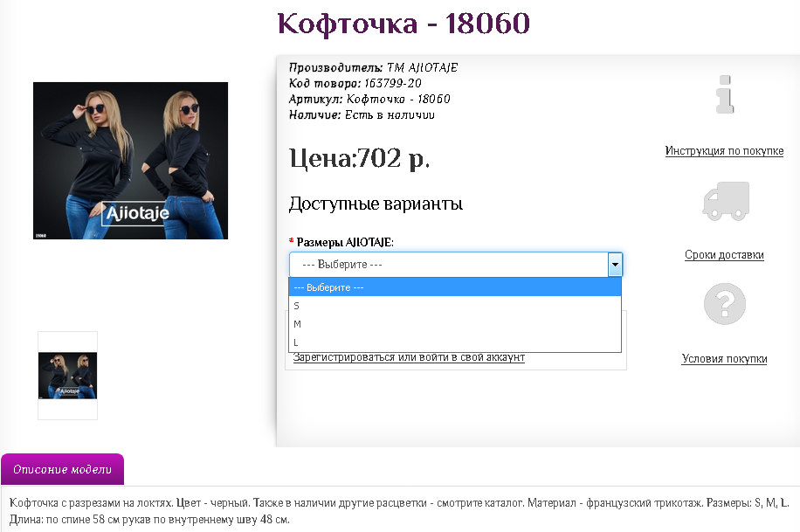Click the manufacturer name TM AJIOTAJE
The width and height of the screenshot is (800, 532).
(422, 68)
